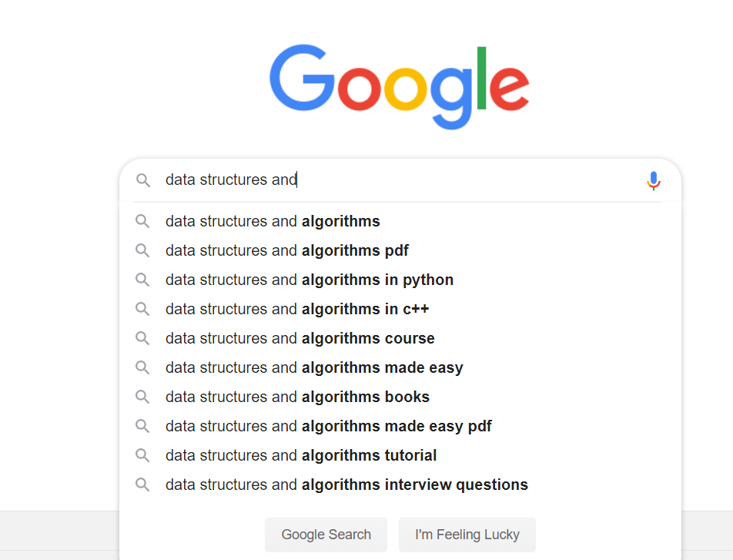
Task: Select "algorithms made easy" suggestion
Action: [314, 368]
